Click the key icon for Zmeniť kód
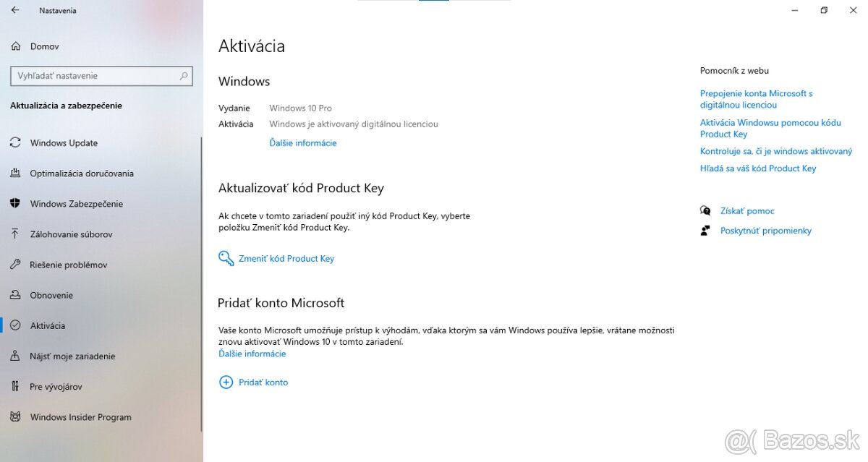The height and width of the screenshot is (462, 868). point(226,258)
